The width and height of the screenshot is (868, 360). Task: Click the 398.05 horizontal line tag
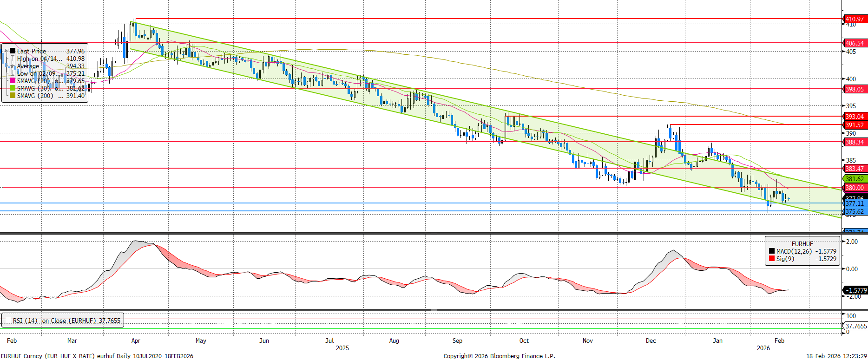click(854, 89)
